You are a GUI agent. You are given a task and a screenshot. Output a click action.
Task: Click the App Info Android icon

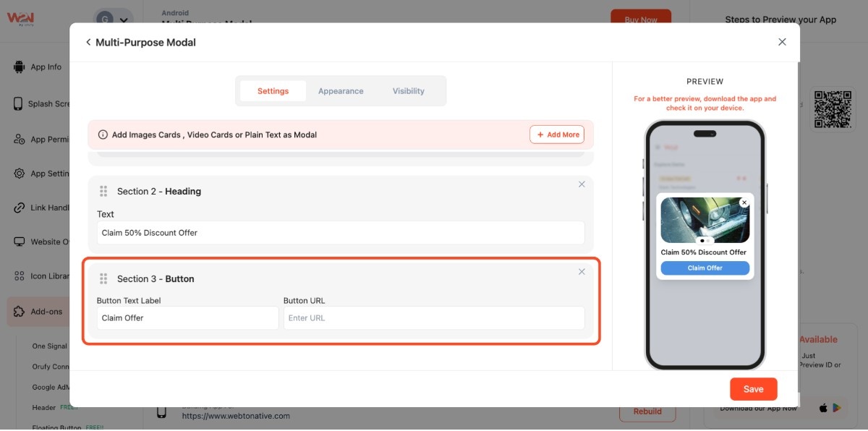pyautogui.click(x=19, y=67)
